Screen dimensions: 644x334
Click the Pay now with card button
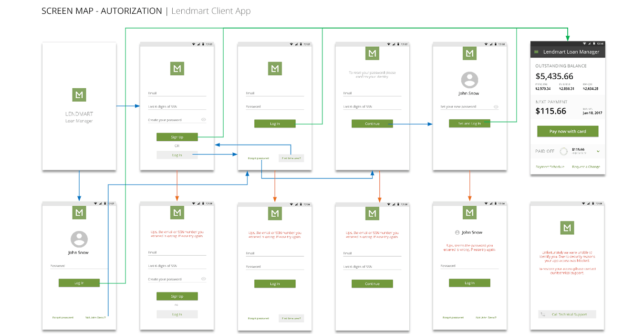(568, 131)
